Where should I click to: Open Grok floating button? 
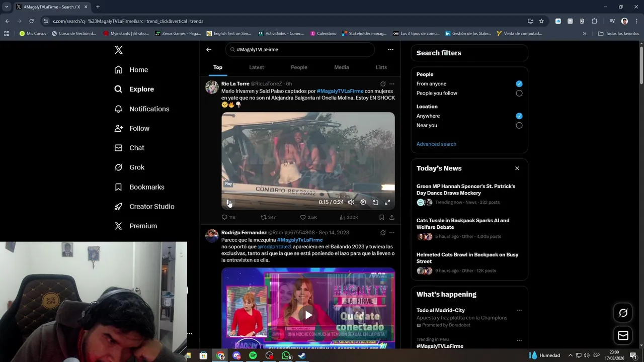coord(623,313)
